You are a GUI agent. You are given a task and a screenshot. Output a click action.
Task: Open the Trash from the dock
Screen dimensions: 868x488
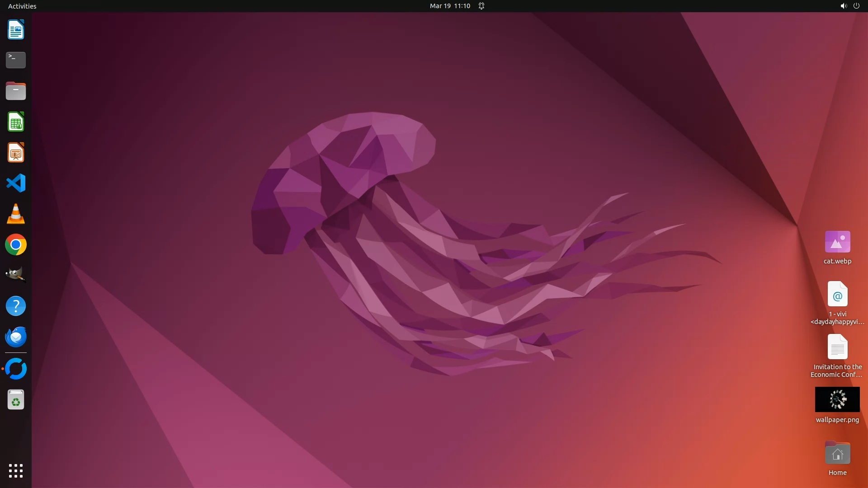pos(16,400)
